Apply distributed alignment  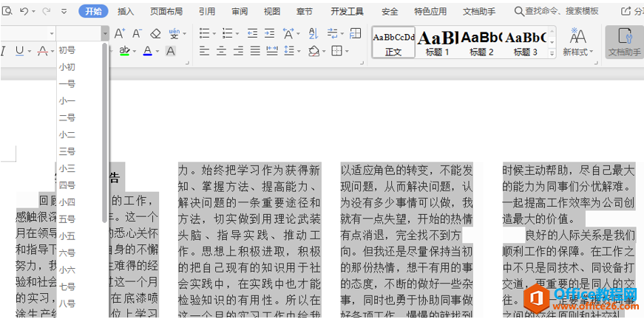click(272, 51)
